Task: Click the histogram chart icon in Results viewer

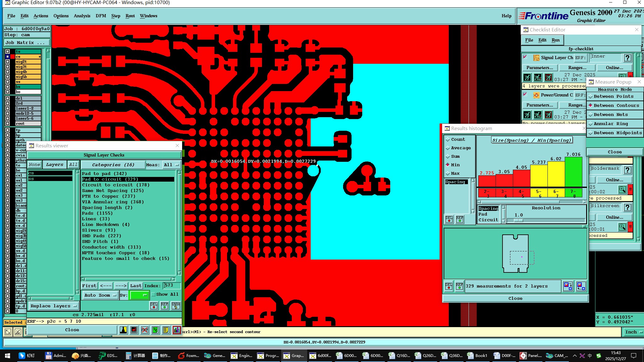Action: (x=177, y=330)
